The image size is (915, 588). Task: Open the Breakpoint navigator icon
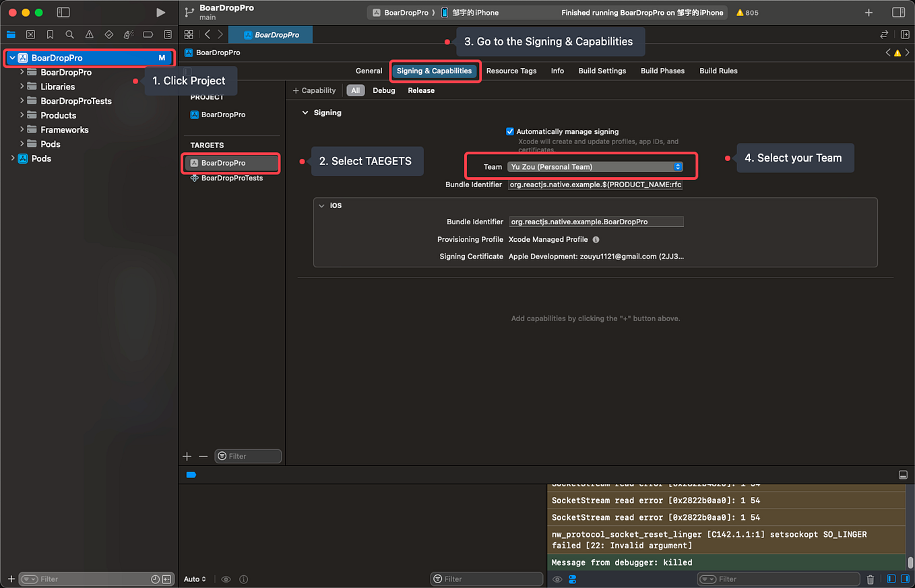(x=148, y=34)
